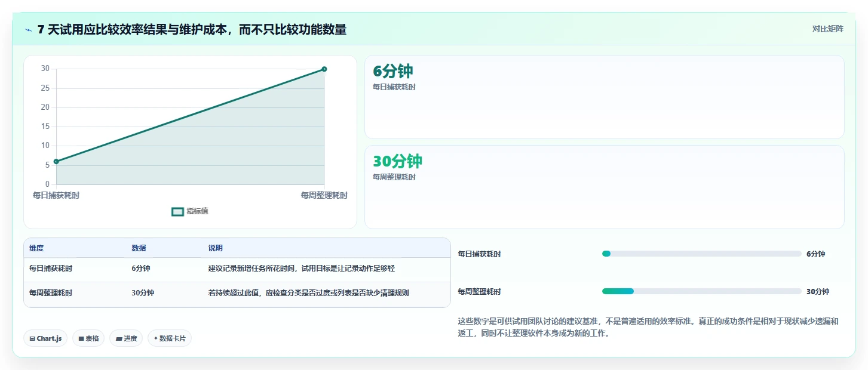868x370 pixels.
Task: Click the 6分钟 value beside progress bar
Action: [815, 254]
